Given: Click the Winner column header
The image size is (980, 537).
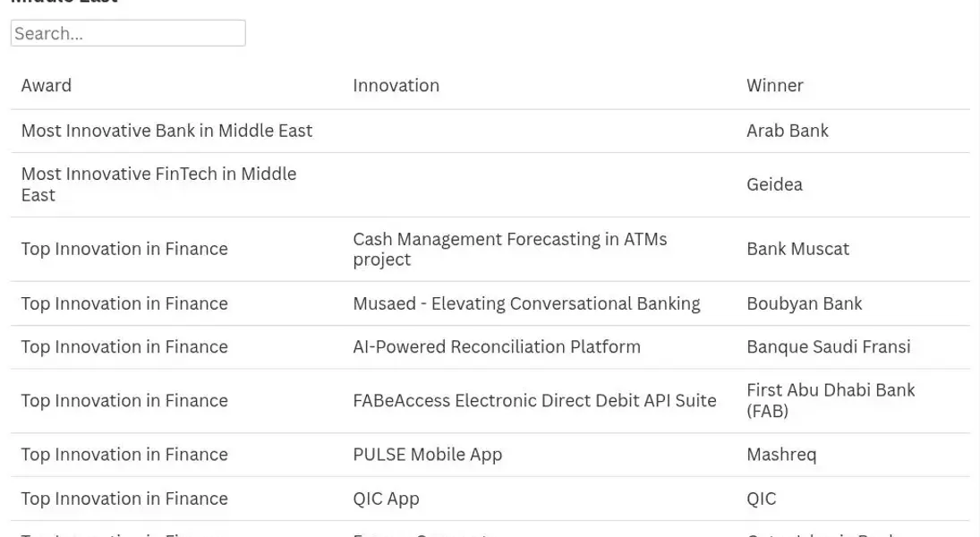Looking at the screenshot, I should pos(775,85).
